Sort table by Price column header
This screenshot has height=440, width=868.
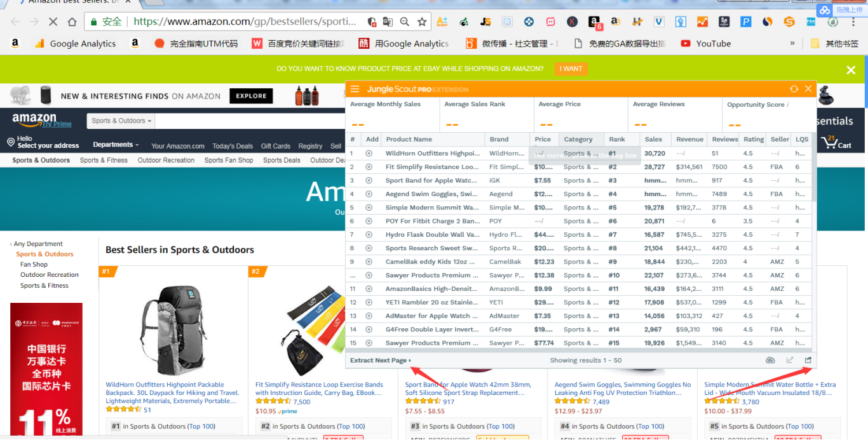coord(543,139)
